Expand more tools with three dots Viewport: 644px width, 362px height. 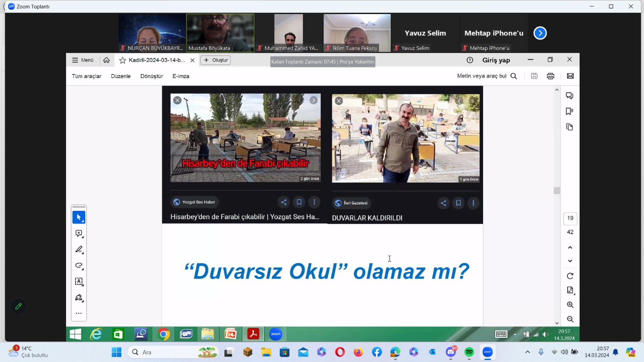click(79, 313)
